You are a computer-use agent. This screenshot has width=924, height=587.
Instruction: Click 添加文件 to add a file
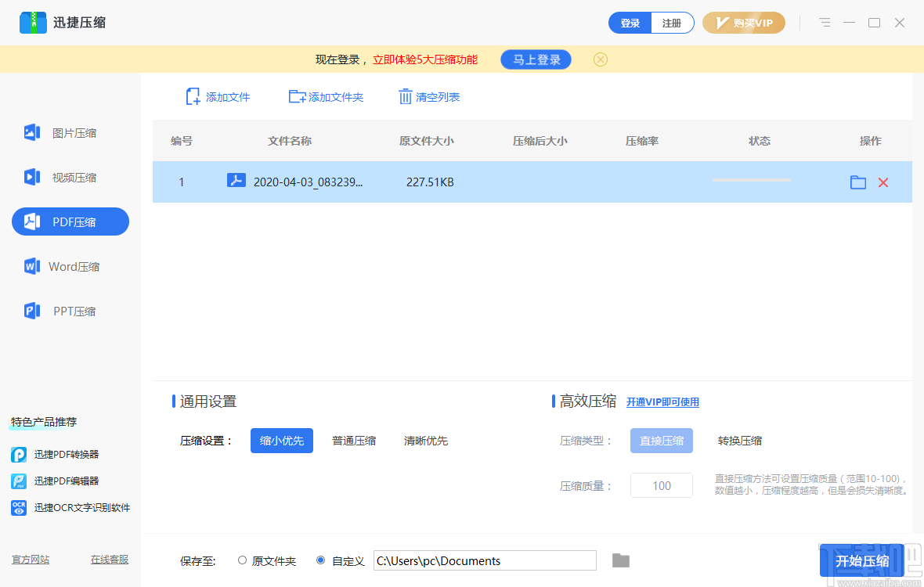[x=218, y=96]
